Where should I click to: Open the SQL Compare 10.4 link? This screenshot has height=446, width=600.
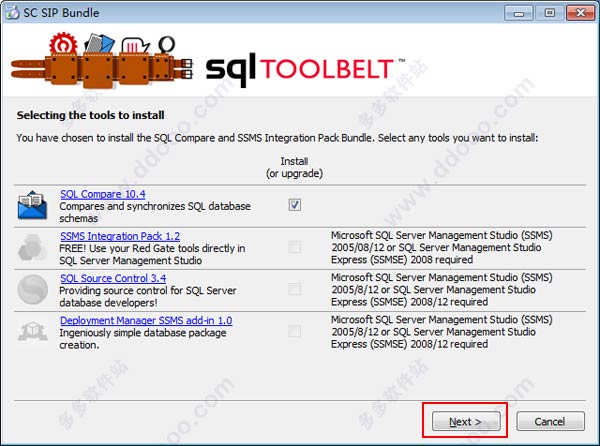pyautogui.click(x=103, y=194)
